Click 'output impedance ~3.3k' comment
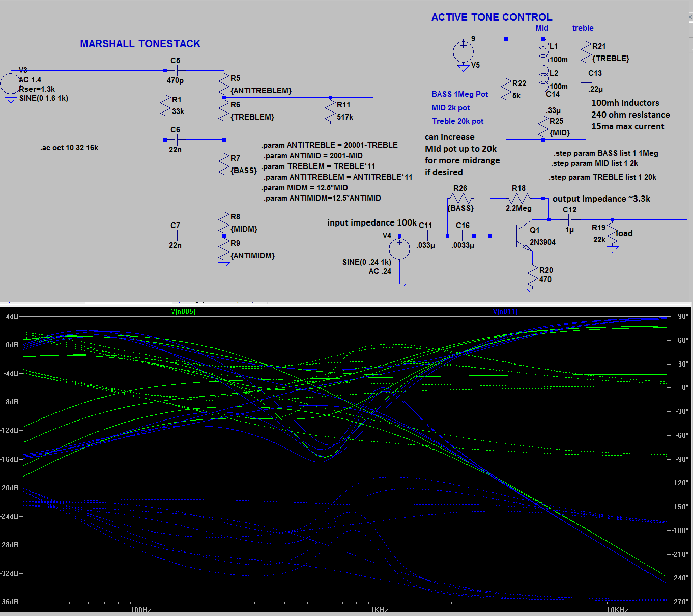This screenshot has width=693, height=616. point(601,199)
